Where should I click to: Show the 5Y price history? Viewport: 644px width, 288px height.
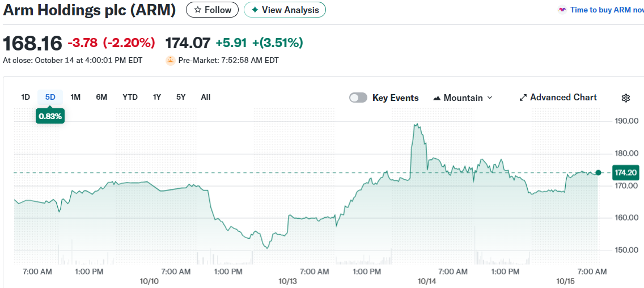pos(181,97)
